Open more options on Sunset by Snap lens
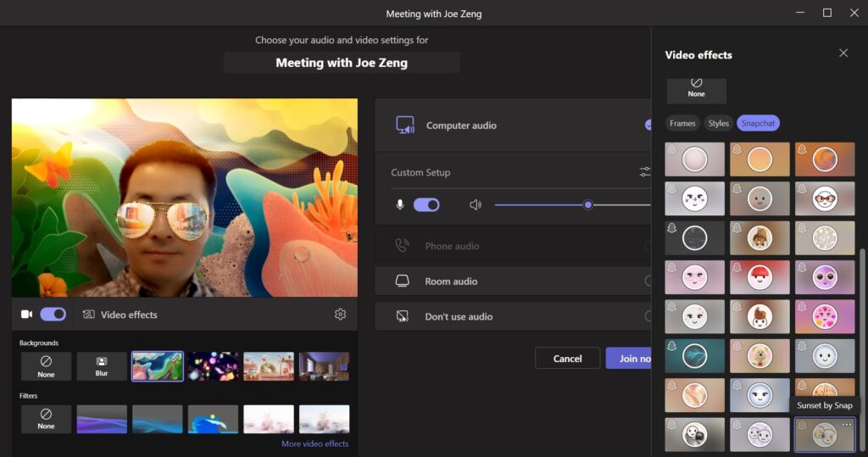Screen dimensions: 868x457 pos(847,425)
